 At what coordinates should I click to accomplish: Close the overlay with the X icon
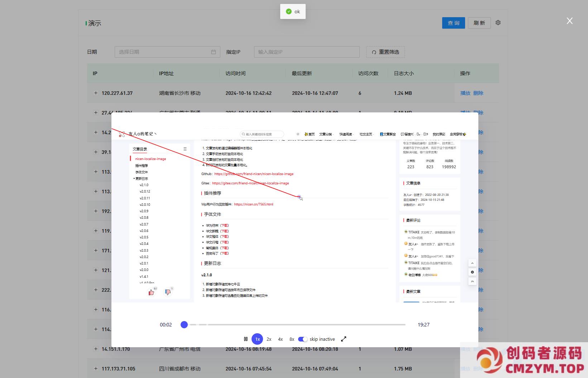point(569,21)
